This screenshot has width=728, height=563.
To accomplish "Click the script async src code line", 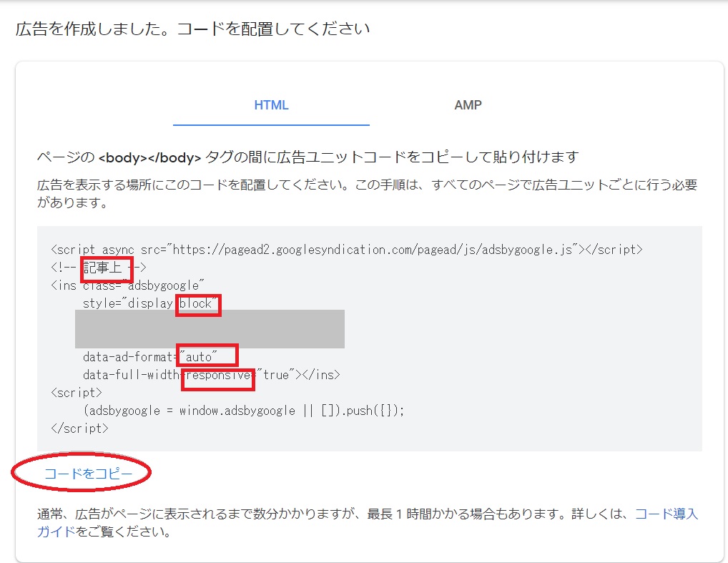I will (x=346, y=250).
